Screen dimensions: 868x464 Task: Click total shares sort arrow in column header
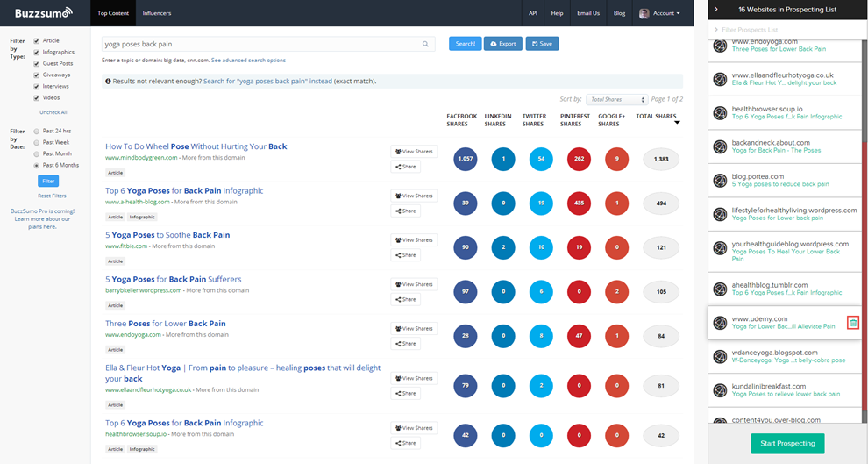677,123
